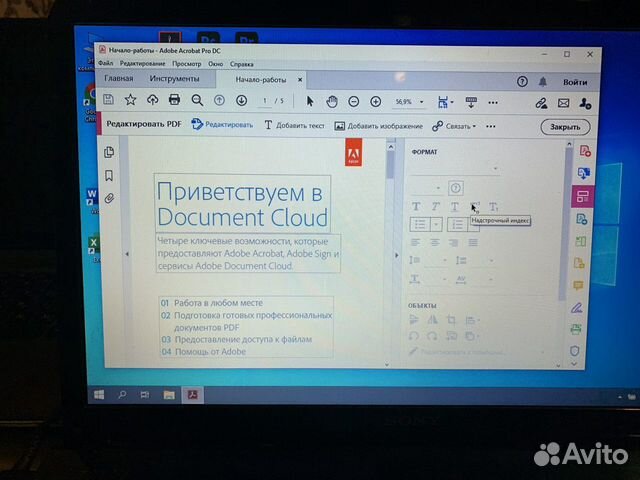Open the Find text magnifier
The width and height of the screenshot is (640, 480).
pyautogui.click(x=197, y=100)
